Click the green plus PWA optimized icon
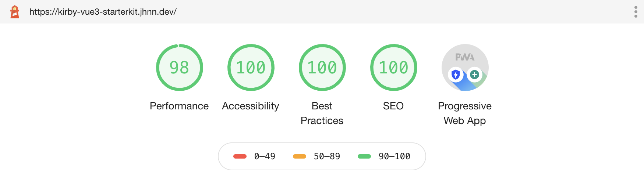Viewport: 644px width, 185px height. [x=474, y=75]
